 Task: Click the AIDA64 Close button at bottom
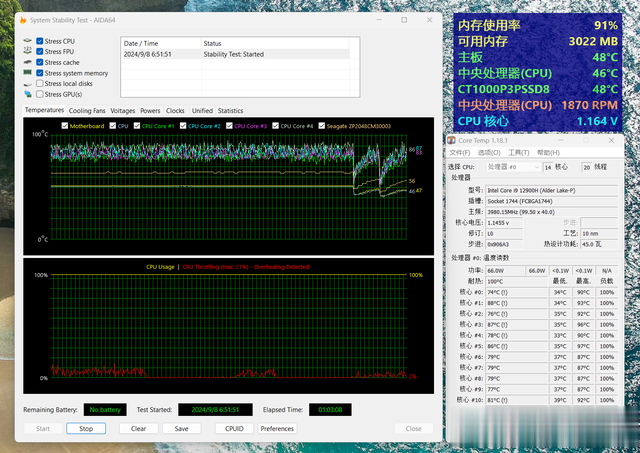tap(413, 429)
